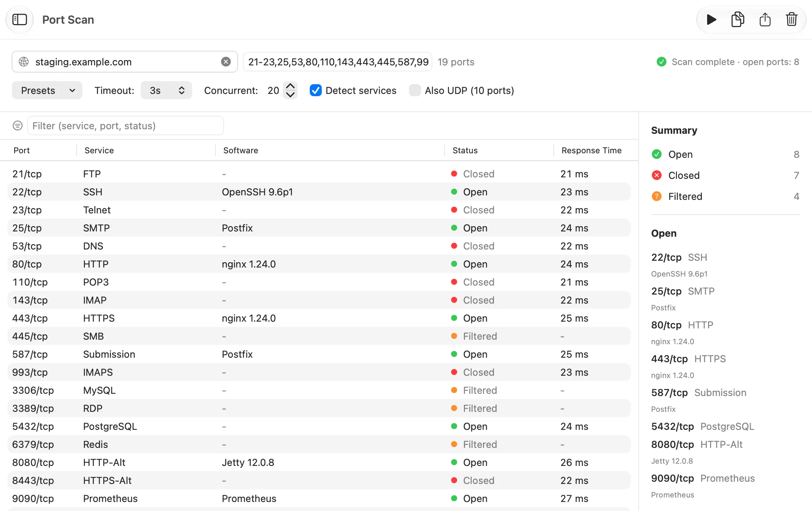Screen dimensions: 812x511
Task: Select the 8443/tcp HTTPS-Alt row
Action: coord(319,480)
